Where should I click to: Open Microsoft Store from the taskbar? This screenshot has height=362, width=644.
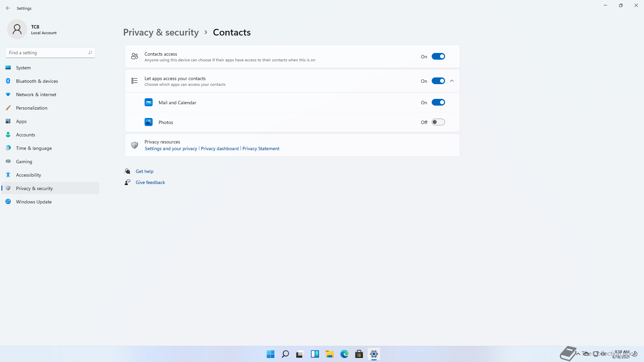pos(359,354)
